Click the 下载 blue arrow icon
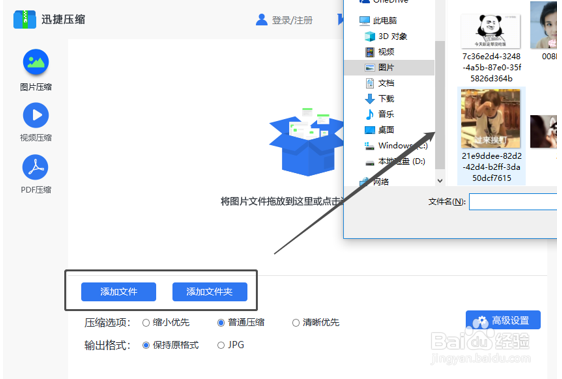The image size is (562, 379). click(370, 99)
